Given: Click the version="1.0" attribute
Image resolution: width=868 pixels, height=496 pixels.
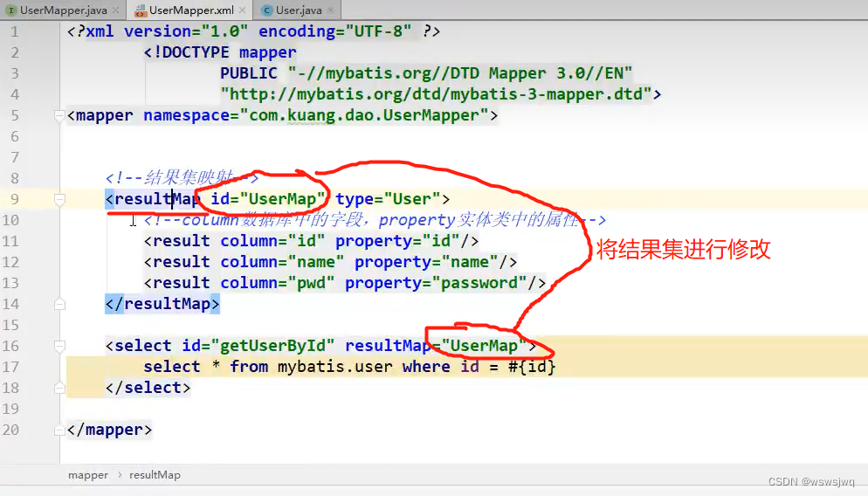Looking at the screenshot, I should click(x=185, y=31).
